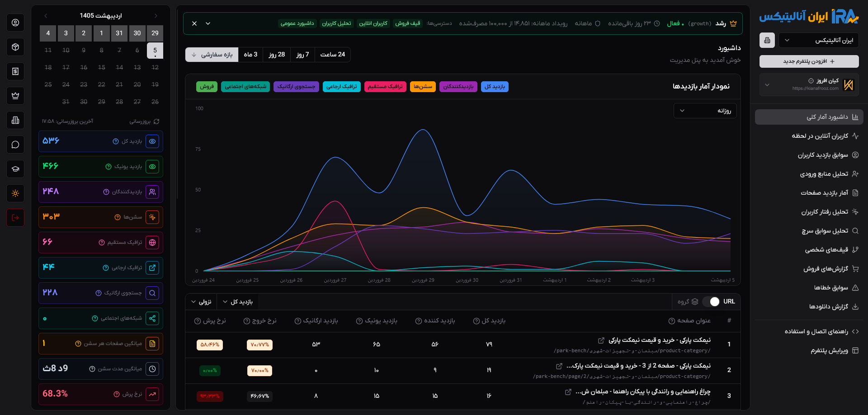This screenshot has width=868, height=415.
Task: Expand the growth banner chevron
Action: 208,23
